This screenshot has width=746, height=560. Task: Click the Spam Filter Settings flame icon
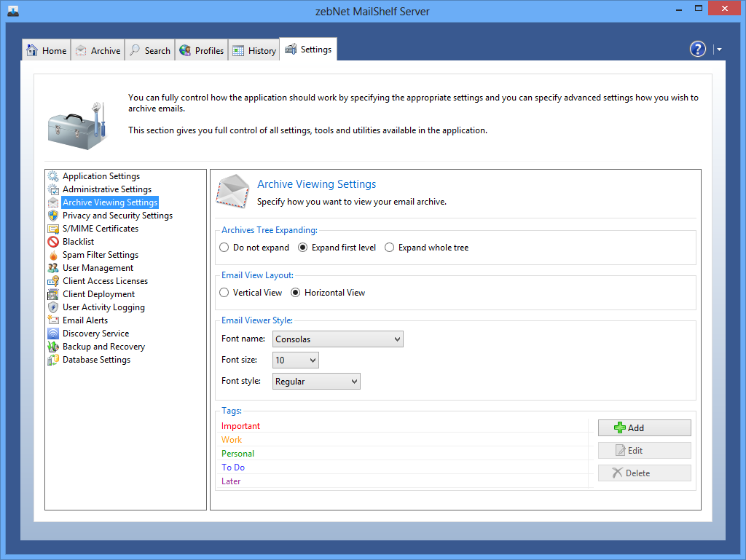pyautogui.click(x=53, y=255)
